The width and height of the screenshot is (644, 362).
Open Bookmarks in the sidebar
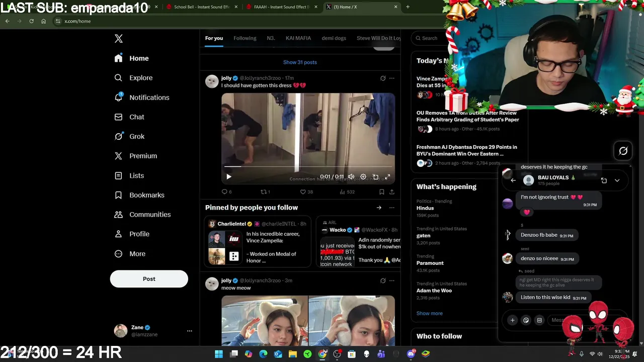pyautogui.click(x=140, y=195)
